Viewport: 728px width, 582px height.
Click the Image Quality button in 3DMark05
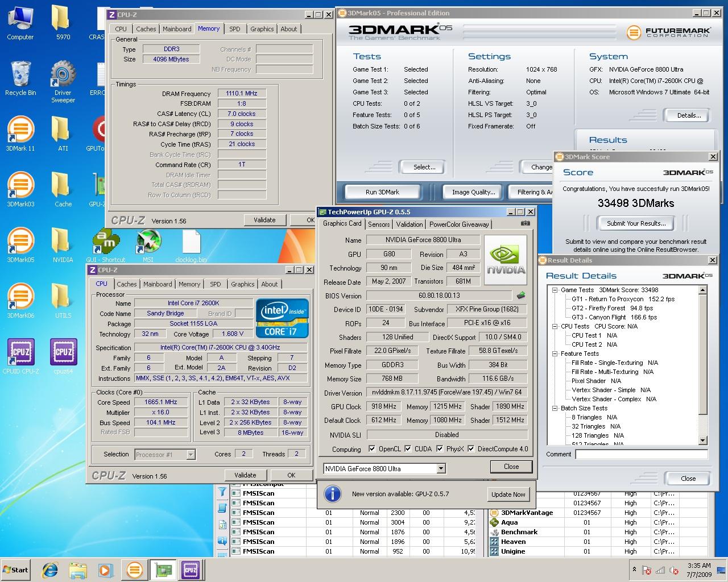pyautogui.click(x=473, y=192)
